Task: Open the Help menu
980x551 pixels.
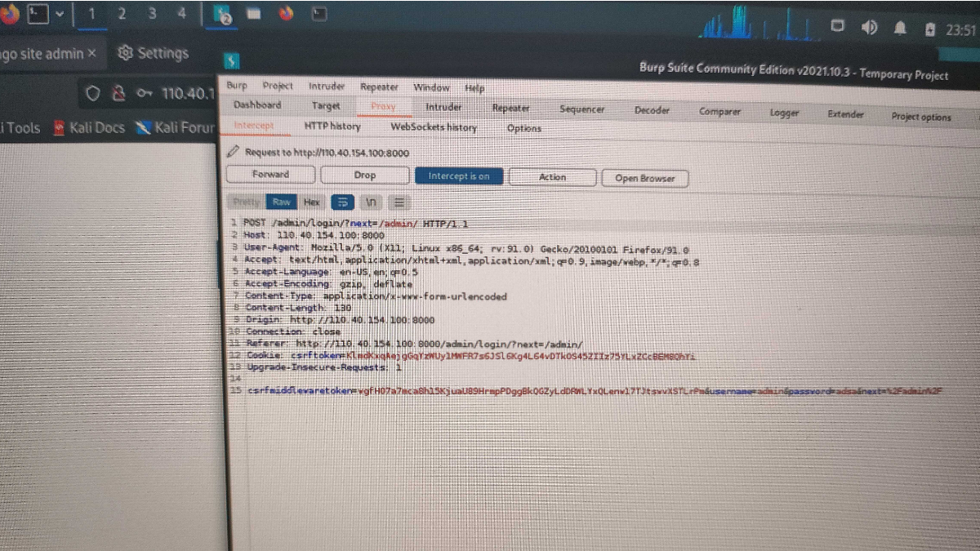Action: click(474, 88)
